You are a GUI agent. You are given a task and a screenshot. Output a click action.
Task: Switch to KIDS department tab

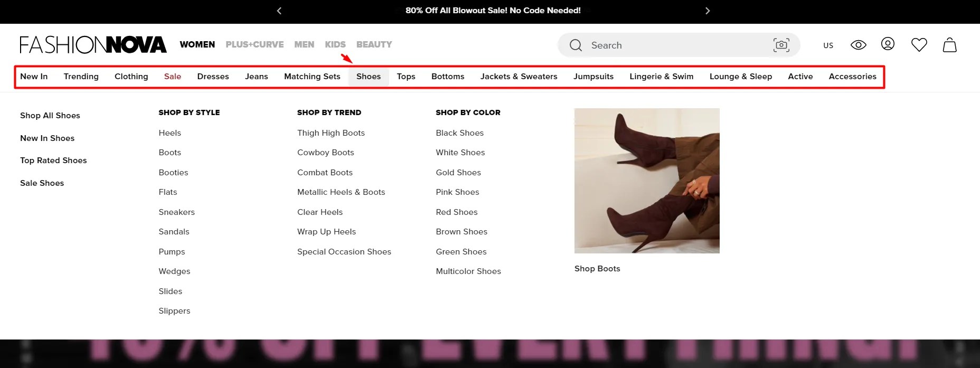(x=335, y=44)
